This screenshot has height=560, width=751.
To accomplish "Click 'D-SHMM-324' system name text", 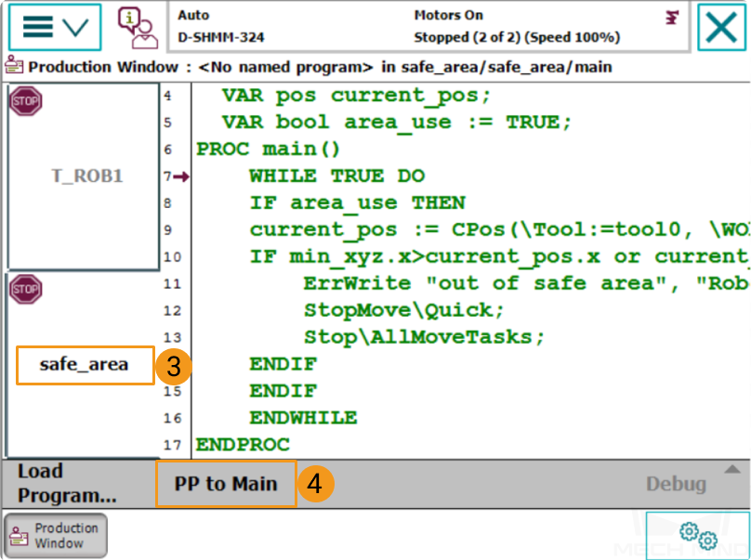I will (x=221, y=37).
